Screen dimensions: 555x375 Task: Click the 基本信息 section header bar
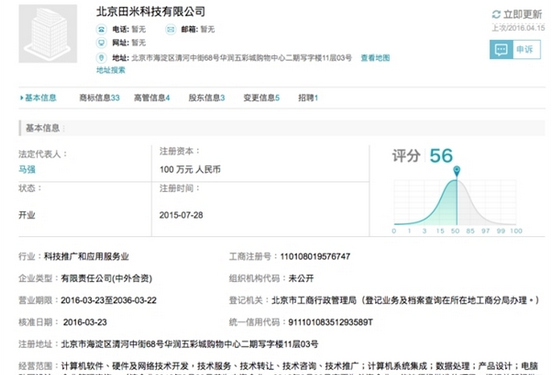(x=282, y=128)
